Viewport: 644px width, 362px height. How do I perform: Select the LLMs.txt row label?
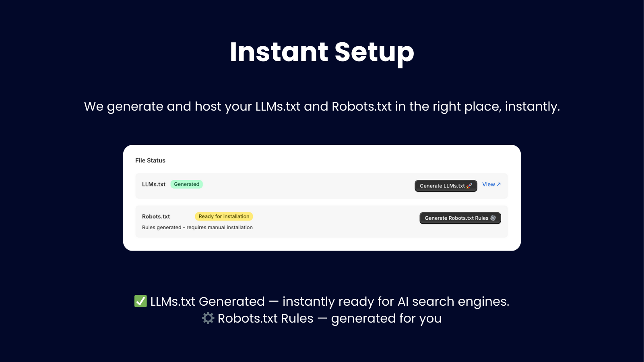[x=154, y=184]
